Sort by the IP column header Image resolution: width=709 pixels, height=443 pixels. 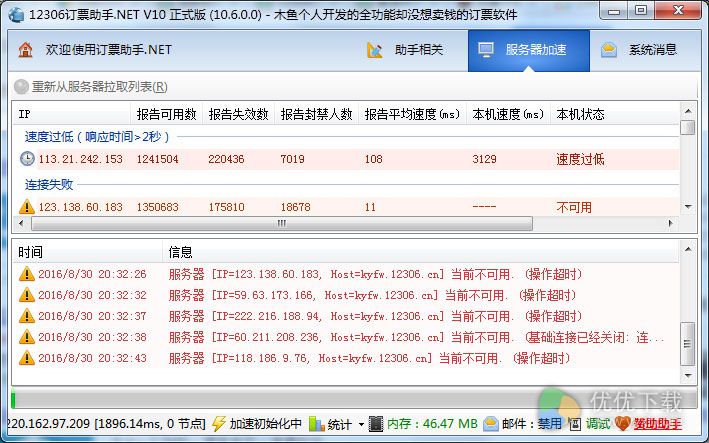click(71, 114)
